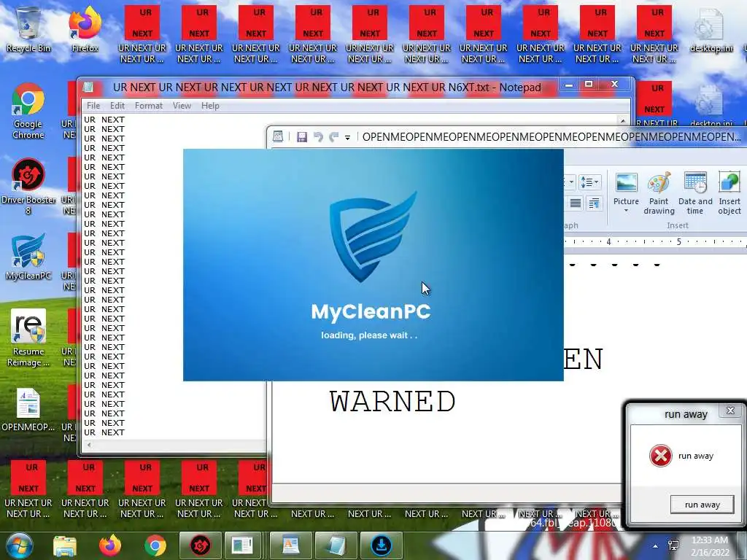Open the bottom-left UR NEXT desktop file
747x560 pixels.
28,489
